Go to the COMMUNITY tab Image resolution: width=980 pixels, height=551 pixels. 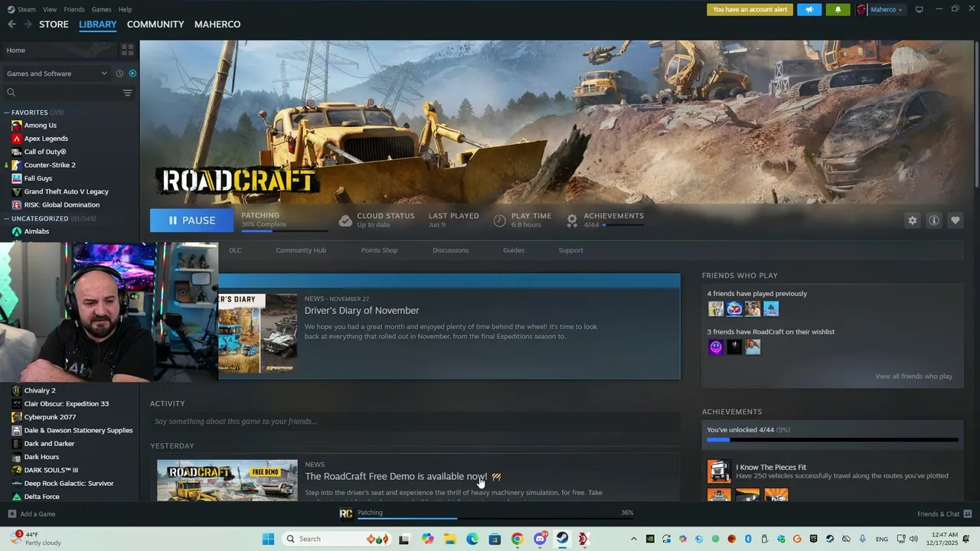[155, 24]
